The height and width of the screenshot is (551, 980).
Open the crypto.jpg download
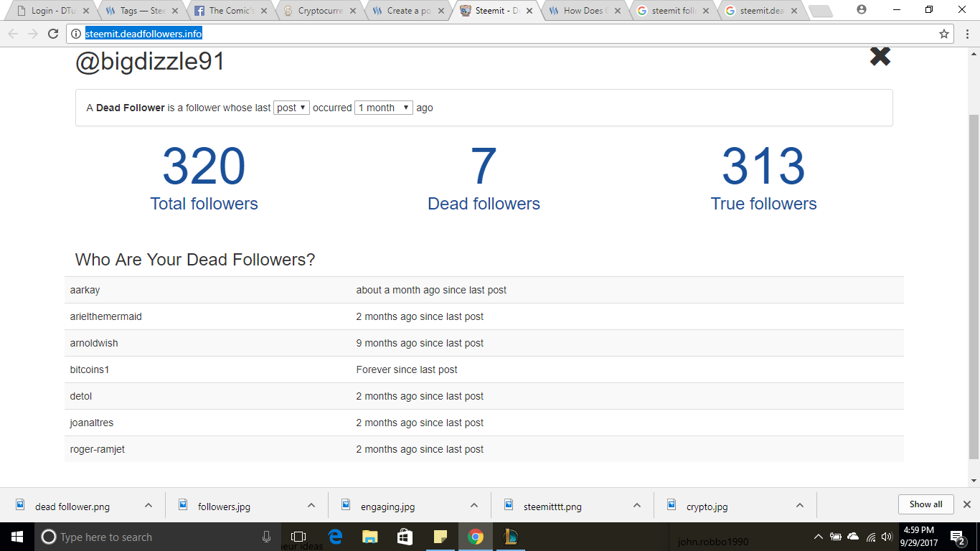coord(707,506)
